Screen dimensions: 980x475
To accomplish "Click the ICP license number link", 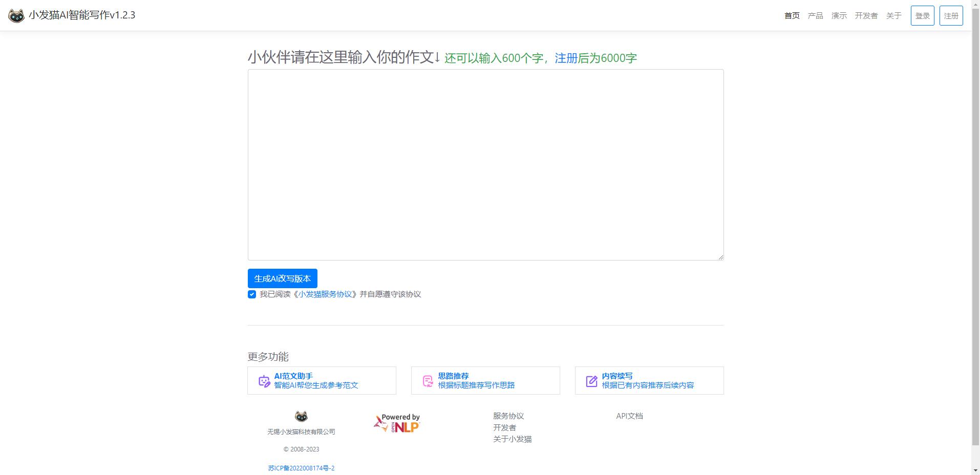I will coord(301,468).
